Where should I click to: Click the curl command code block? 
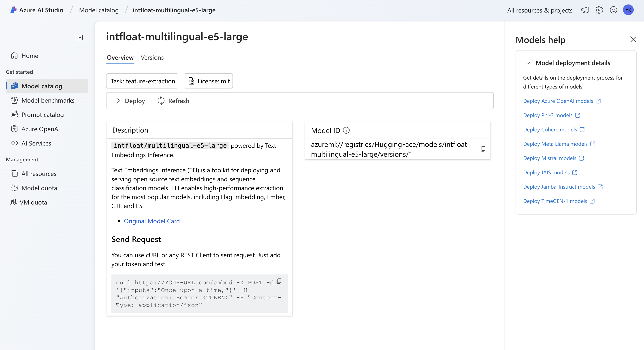[200, 294]
